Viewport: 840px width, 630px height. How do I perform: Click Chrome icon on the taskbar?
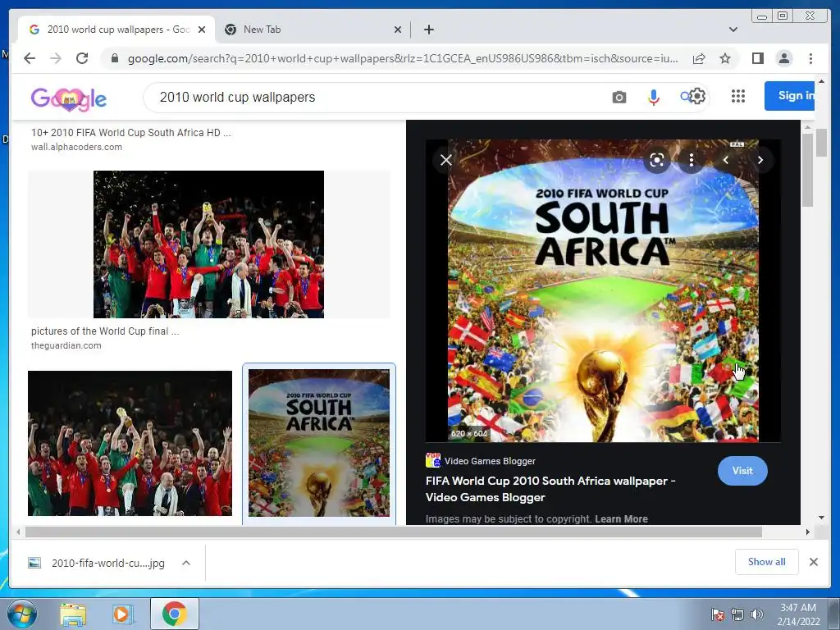(x=175, y=614)
